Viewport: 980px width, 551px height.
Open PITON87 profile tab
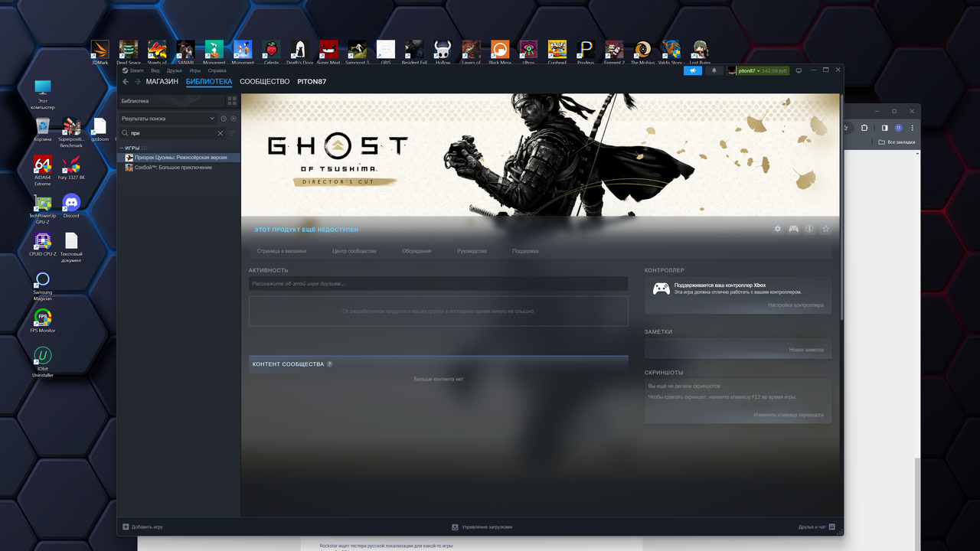tap(312, 82)
